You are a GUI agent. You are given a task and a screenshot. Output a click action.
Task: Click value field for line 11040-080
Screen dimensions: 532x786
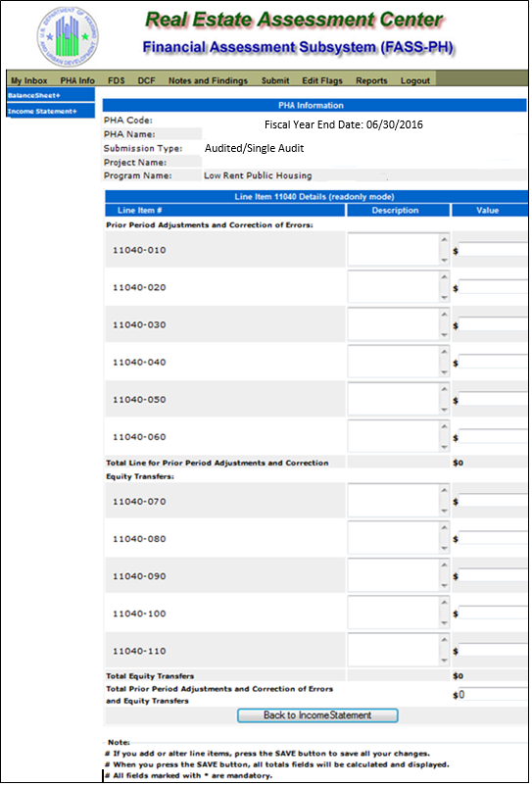[x=494, y=539]
